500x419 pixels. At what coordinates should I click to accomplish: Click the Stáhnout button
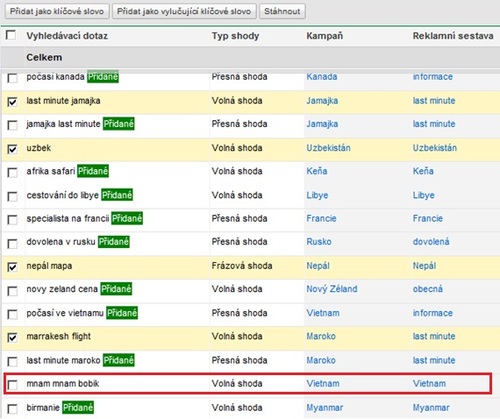(282, 11)
